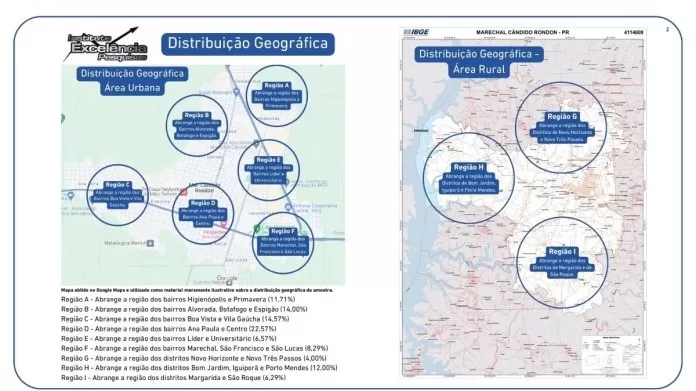Screen dimensions: 696x391
Task: Select the 'Região B - Alvorada, Botafogo e Espigão' line
Action: pyautogui.click(x=184, y=309)
